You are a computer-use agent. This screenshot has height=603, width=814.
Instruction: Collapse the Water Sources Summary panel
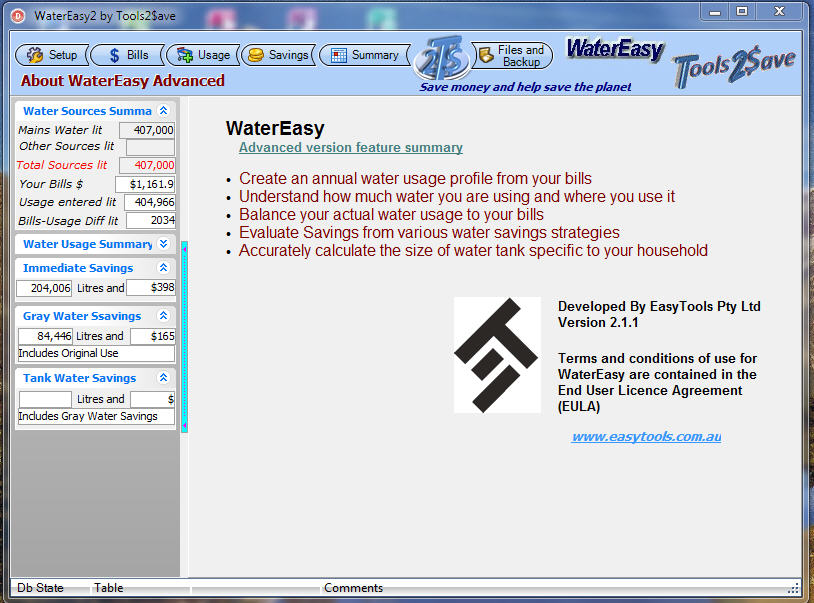tap(163, 111)
